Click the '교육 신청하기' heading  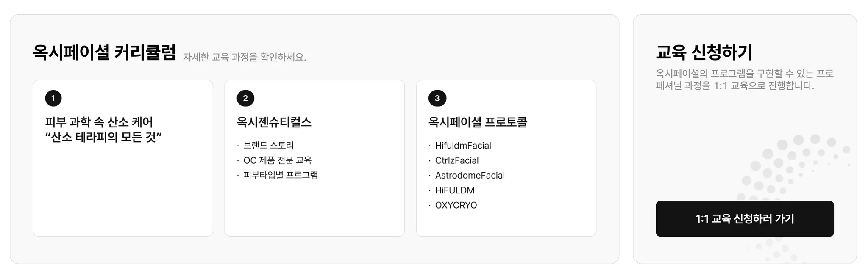tap(704, 52)
